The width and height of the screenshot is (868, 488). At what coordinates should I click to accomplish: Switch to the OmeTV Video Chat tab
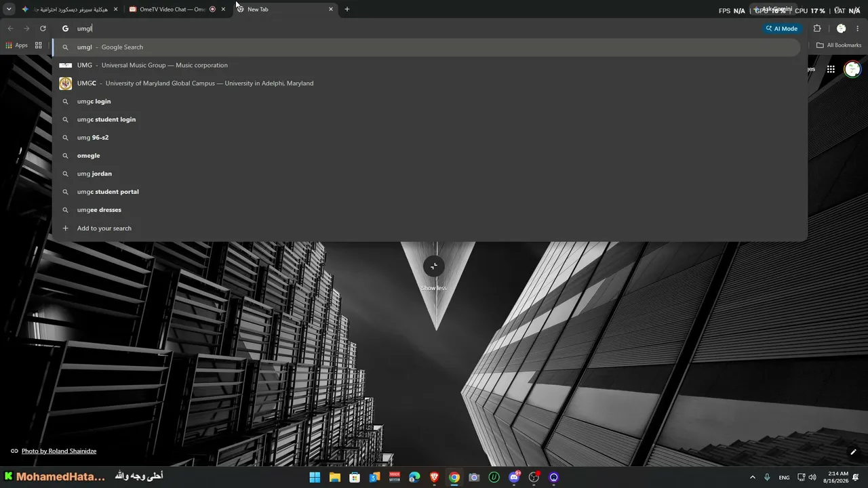coord(178,9)
